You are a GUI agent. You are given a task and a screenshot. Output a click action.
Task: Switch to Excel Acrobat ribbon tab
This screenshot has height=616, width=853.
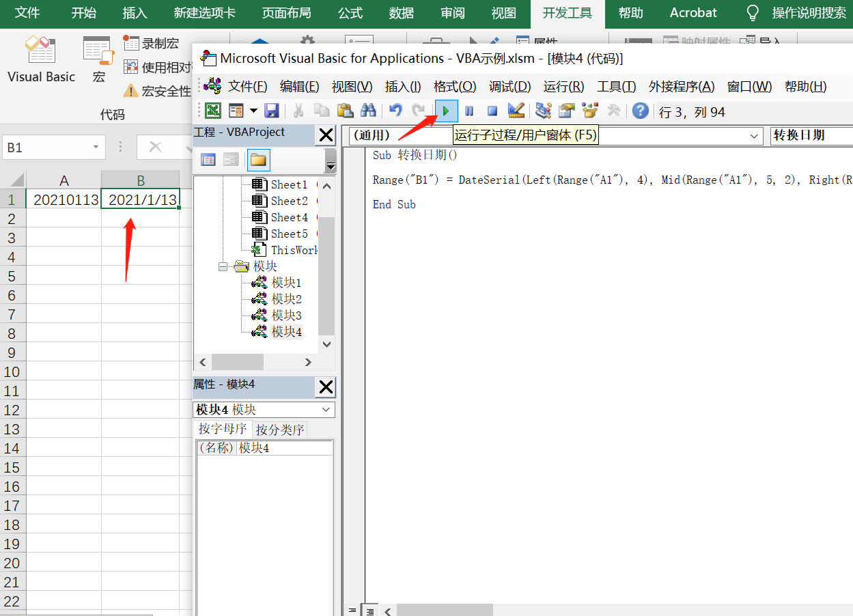coord(693,13)
